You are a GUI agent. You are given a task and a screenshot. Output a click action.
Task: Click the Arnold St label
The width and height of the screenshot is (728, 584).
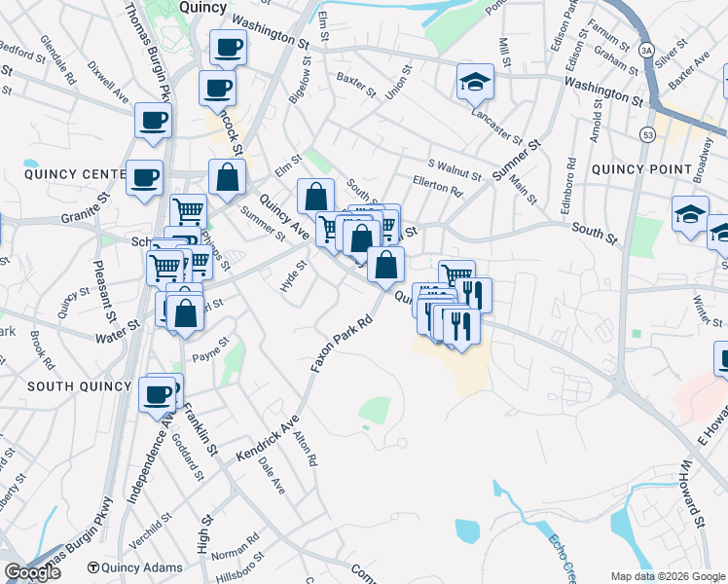coord(597,121)
